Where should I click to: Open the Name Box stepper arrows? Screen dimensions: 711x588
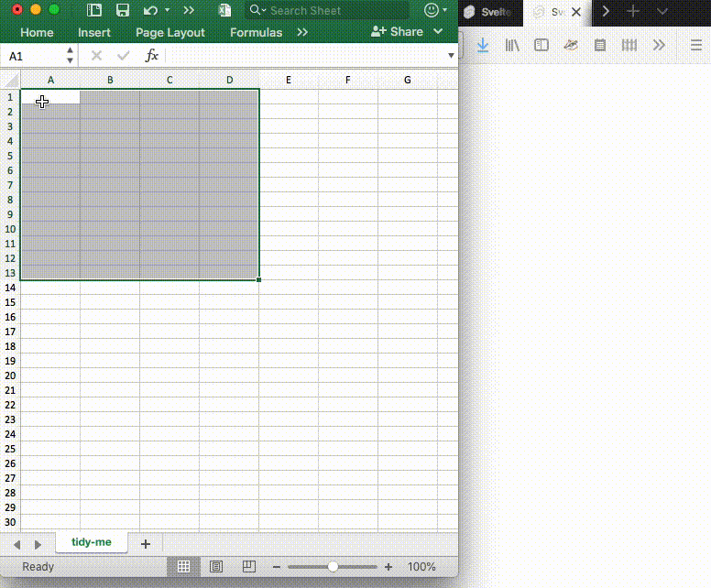[70, 55]
